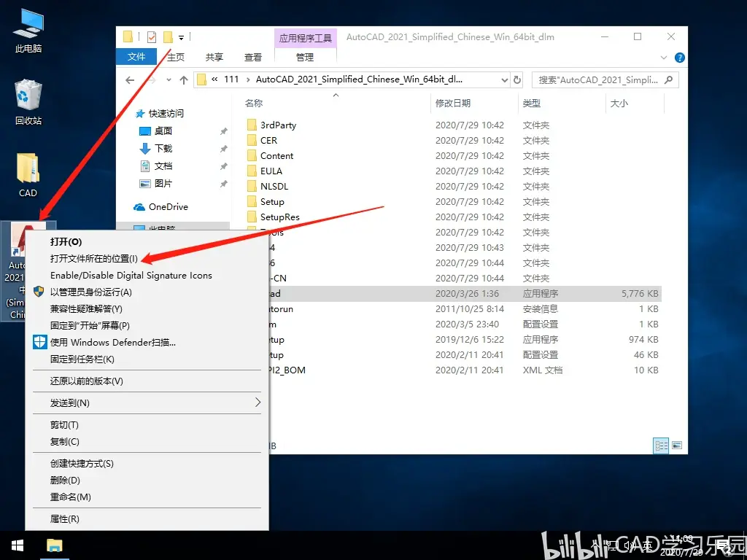Click the Explorer help question-mark icon
The image size is (747, 560).
[x=680, y=58]
